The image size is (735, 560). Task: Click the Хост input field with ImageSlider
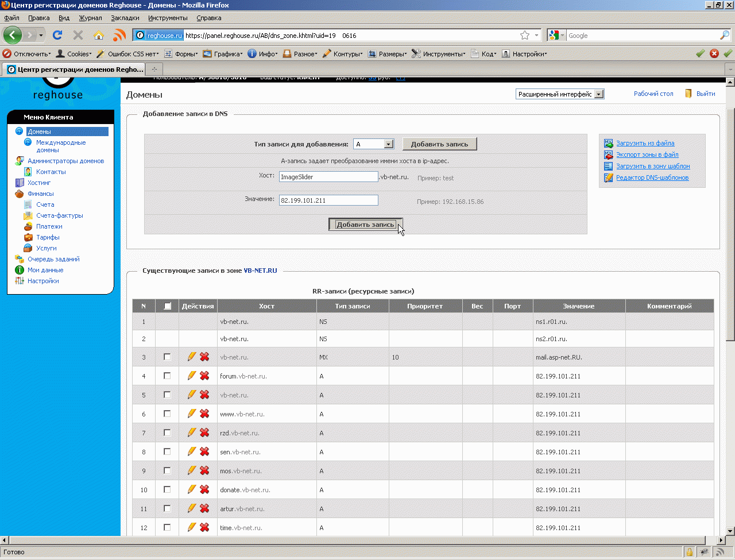328,177
